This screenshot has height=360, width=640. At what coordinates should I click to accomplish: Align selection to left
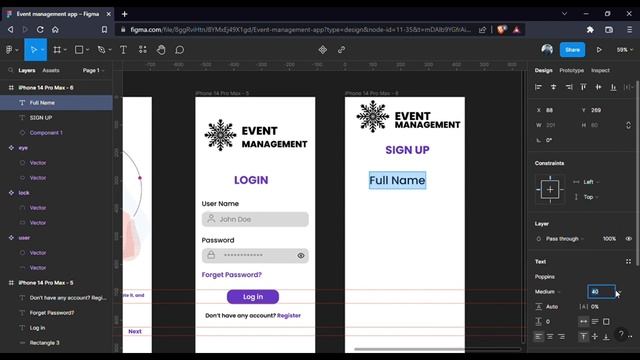[x=538, y=87]
